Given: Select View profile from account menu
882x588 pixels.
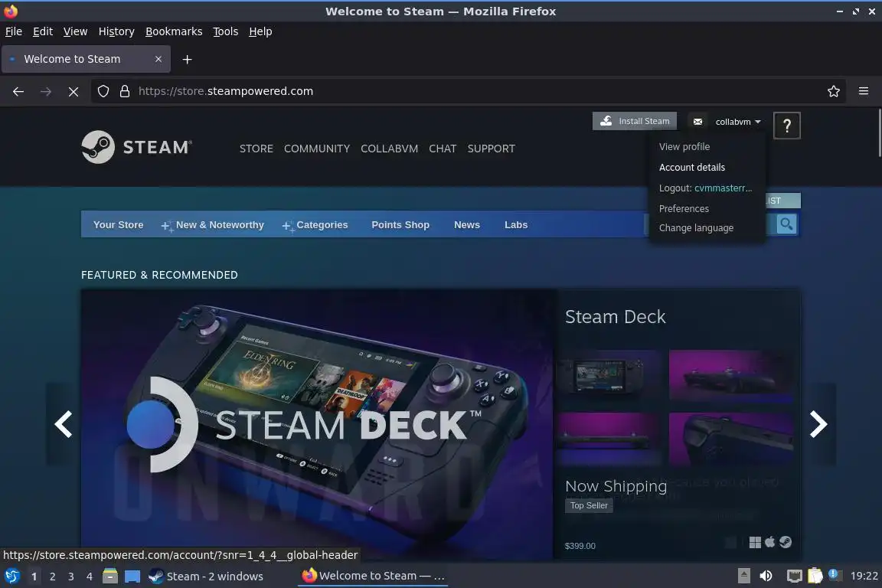Looking at the screenshot, I should coord(684,147).
